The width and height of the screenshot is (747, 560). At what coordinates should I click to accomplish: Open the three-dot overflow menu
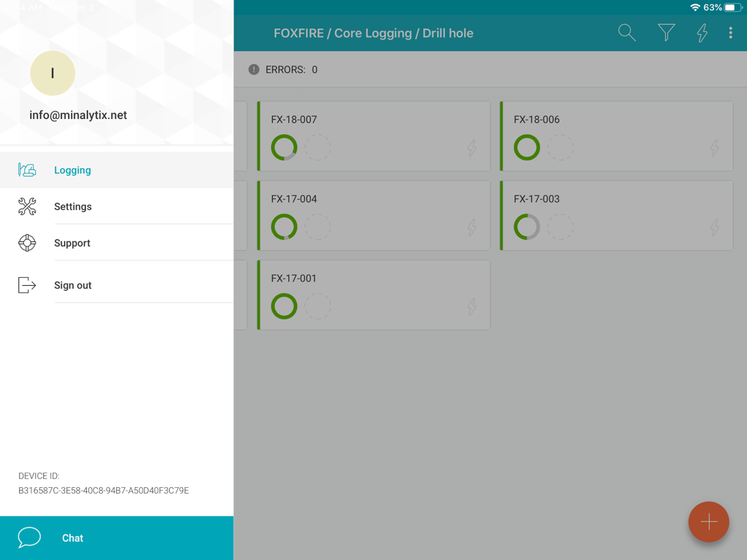click(x=730, y=33)
